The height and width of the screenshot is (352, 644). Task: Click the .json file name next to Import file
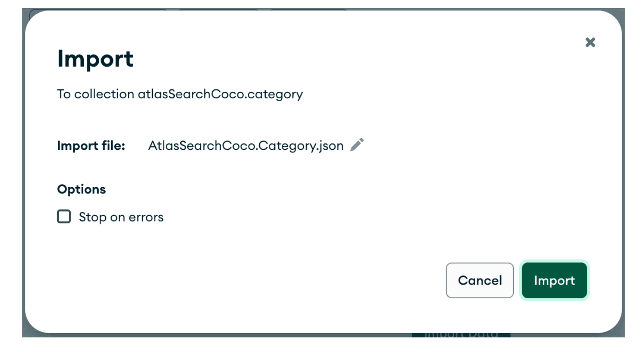pyautogui.click(x=246, y=146)
